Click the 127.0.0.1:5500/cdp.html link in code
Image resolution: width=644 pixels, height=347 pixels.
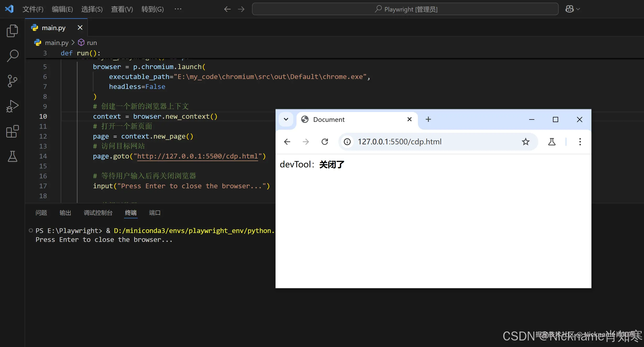197,156
